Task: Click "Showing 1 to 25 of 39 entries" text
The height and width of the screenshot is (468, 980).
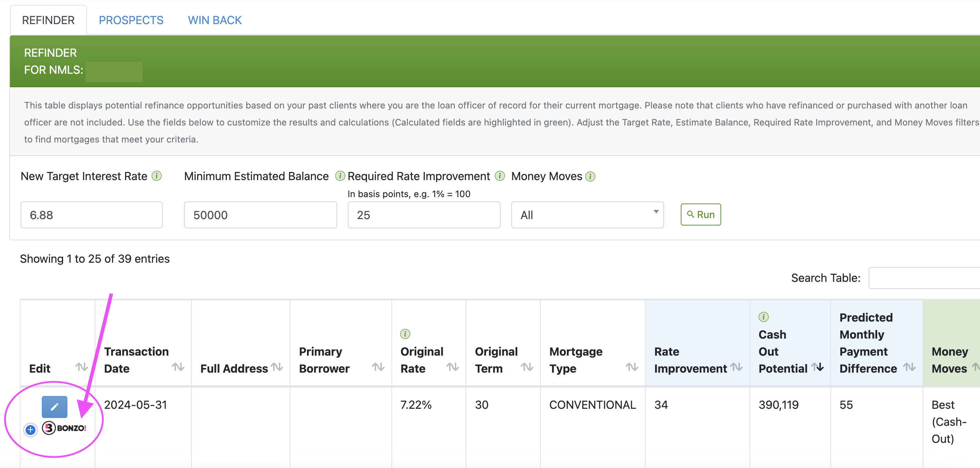Action: coord(95,259)
